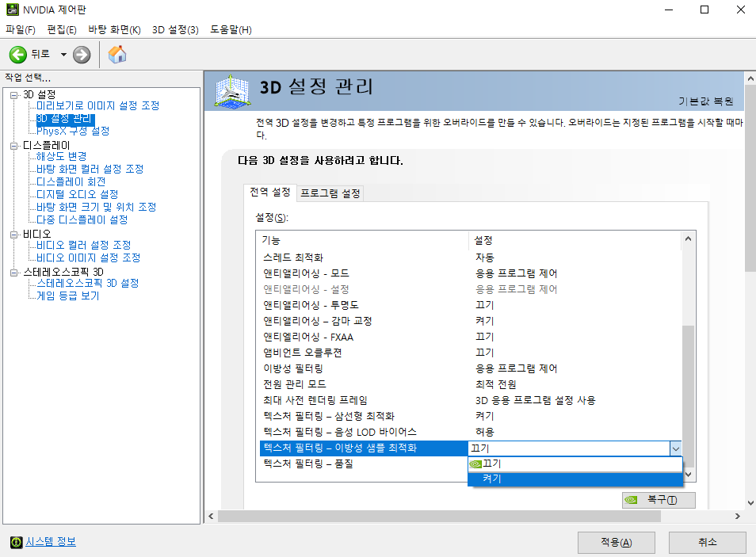This screenshot has width=756, height=557.
Task: Collapse the 스테레오스코픽 3D tree node
Action: [x=14, y=273]
